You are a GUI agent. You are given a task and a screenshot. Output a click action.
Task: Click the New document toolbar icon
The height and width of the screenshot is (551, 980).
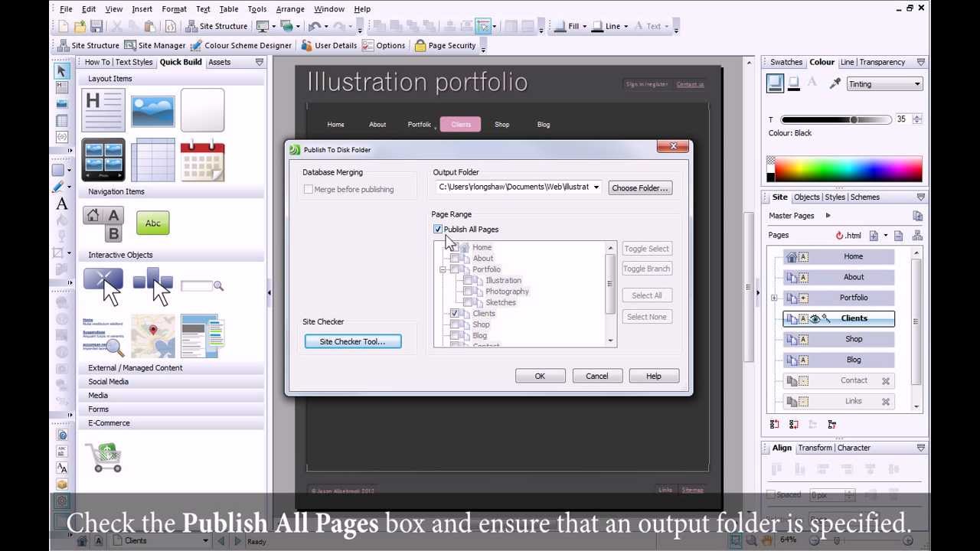(x=64, y=27)
